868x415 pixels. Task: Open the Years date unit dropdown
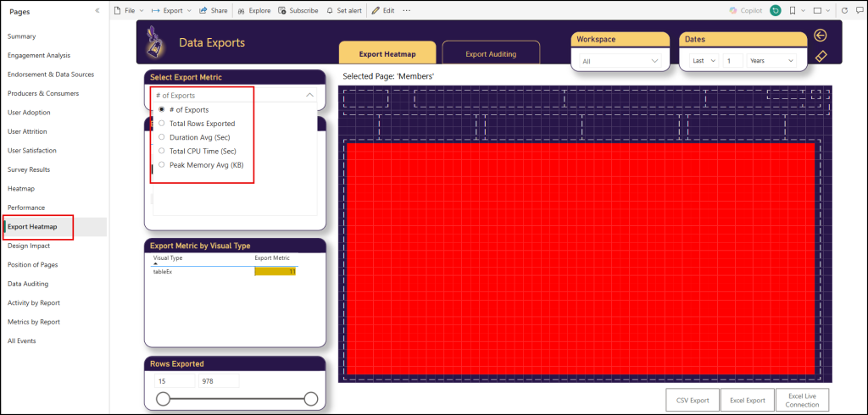click(x=771, y=61)
